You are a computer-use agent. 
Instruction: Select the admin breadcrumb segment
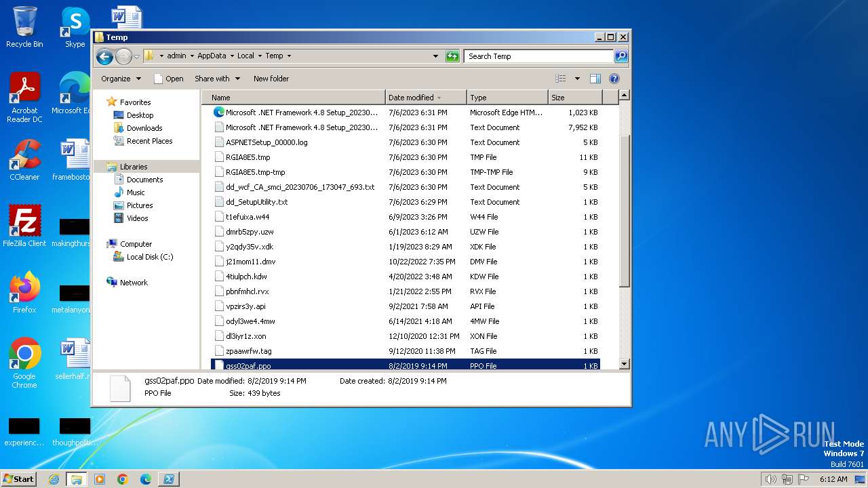[x=176, y=56]
